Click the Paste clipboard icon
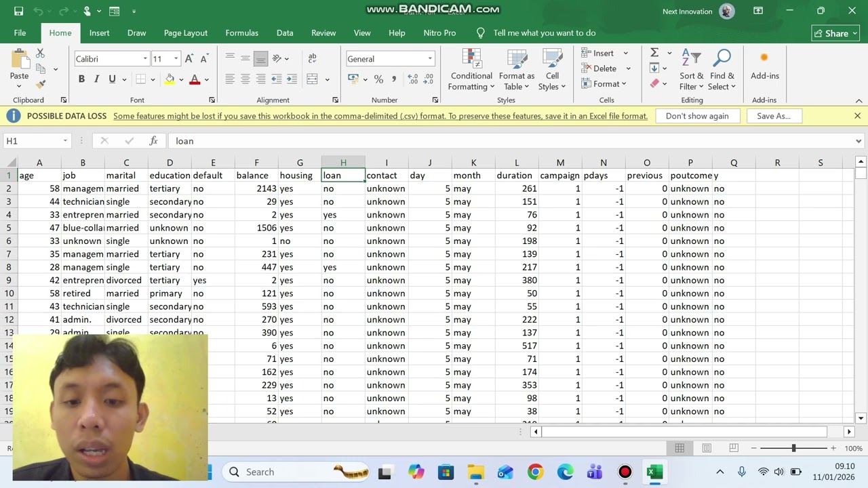 20,60
